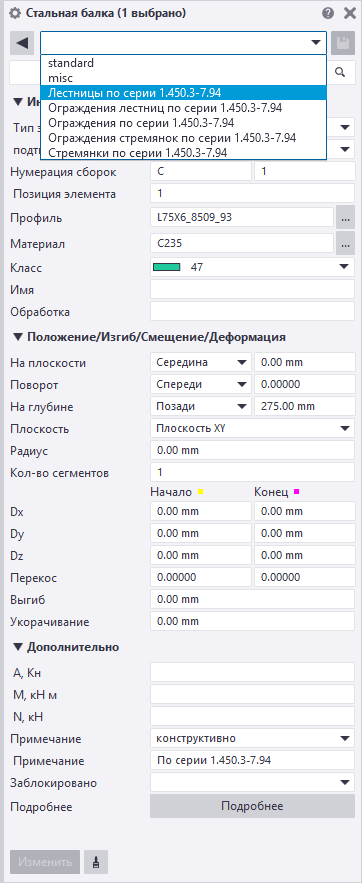Click the Радиус input field
The image size is (362, 883).
(252, 451)
